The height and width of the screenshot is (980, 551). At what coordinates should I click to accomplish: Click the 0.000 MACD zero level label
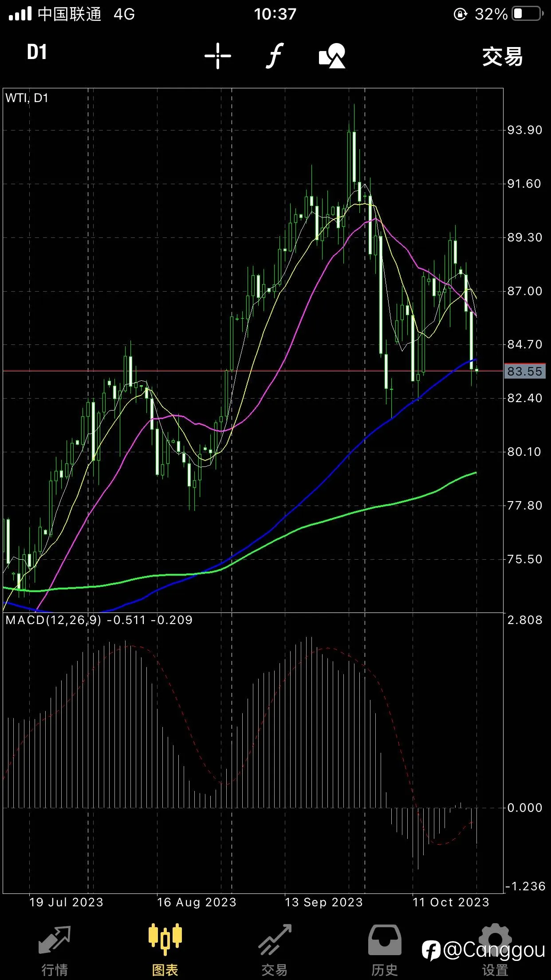coord(525,808)
